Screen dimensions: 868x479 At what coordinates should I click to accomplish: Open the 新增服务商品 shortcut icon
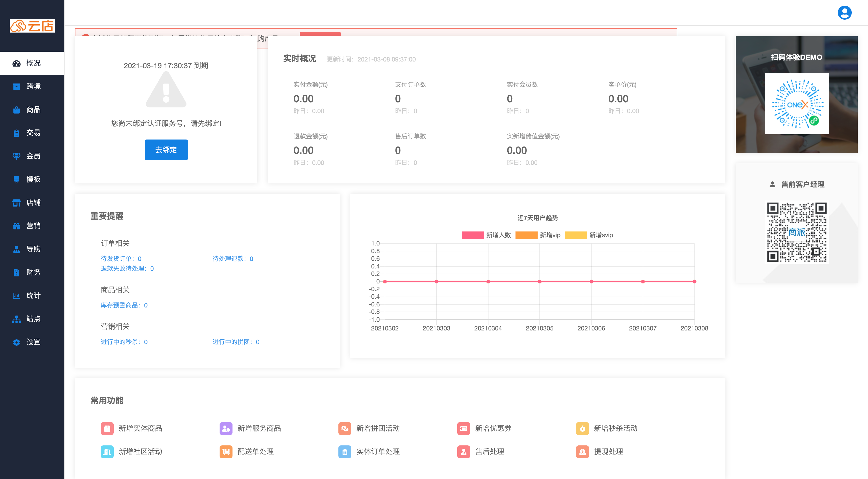(x=226, y=428)
